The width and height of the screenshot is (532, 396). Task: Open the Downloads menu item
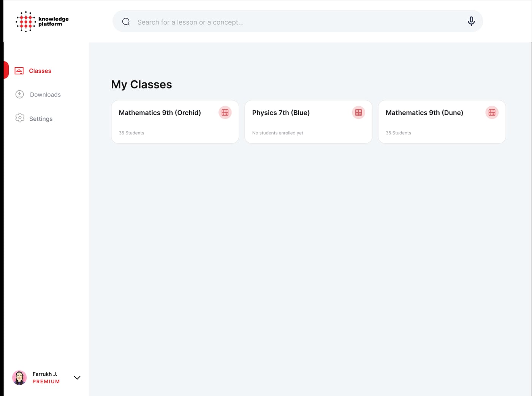[46, 95]
